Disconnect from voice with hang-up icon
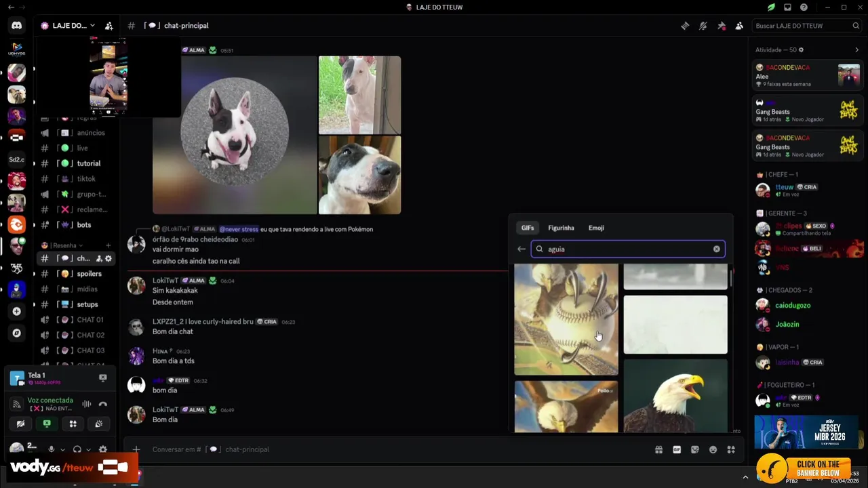Screen dimensions: 868x488 pos(103,404)
